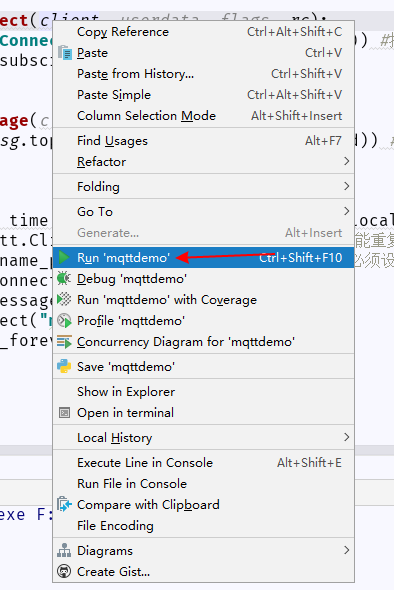Click the Open in terminal icon
The height and width of the screenshot is (590, 394).
pyautogui.click(x=64, y=413)
